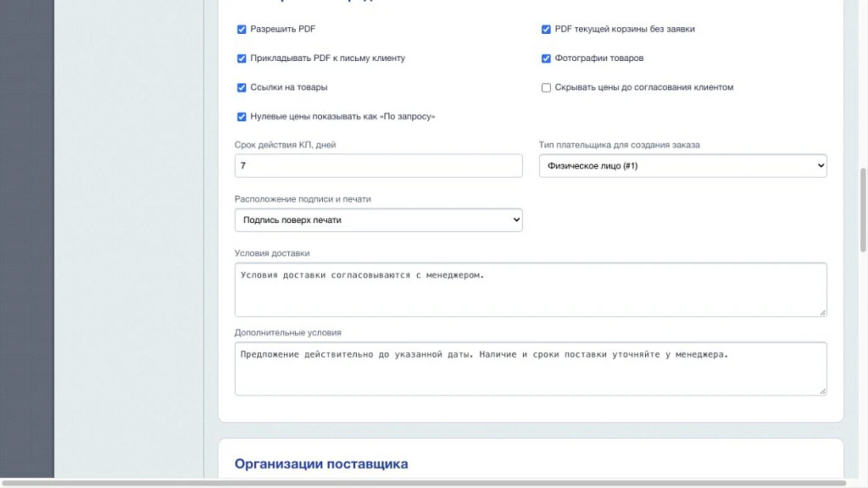The width and height of the screenshot is (868, 488).
Task: Click the «Срок действия КП, дней» field
Action: pos(378,165)
